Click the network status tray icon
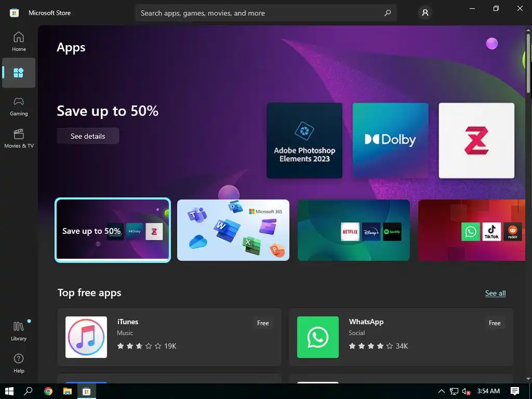This screenshot has width=532, height=399. [454, 391]
